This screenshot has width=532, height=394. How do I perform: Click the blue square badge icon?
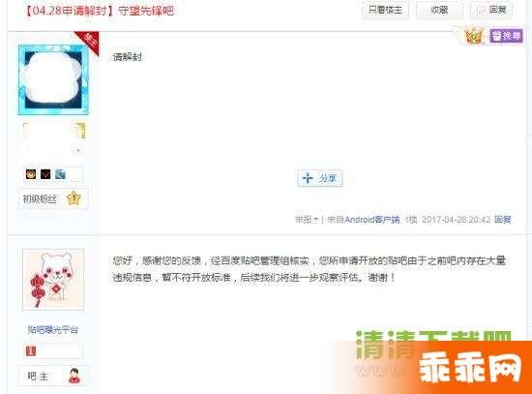pos(60,174)
